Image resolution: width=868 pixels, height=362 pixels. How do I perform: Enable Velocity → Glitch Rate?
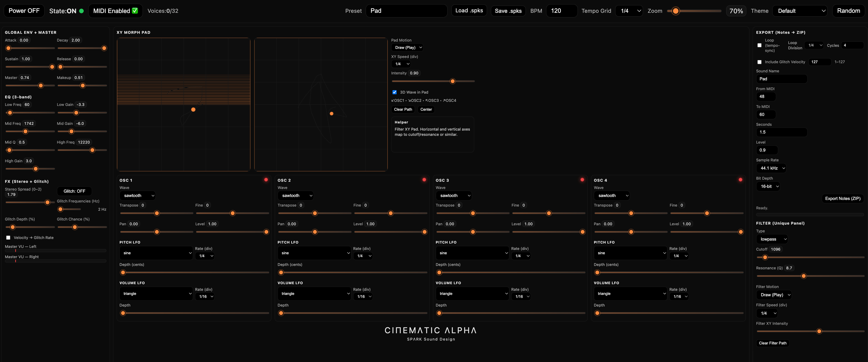(8, 237)
